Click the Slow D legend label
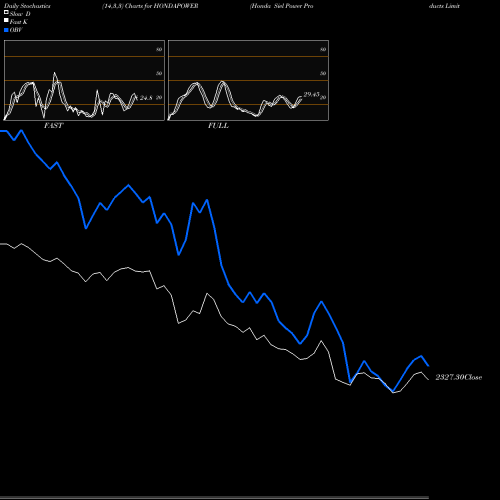Screen dimensions: 500x500 20,14
